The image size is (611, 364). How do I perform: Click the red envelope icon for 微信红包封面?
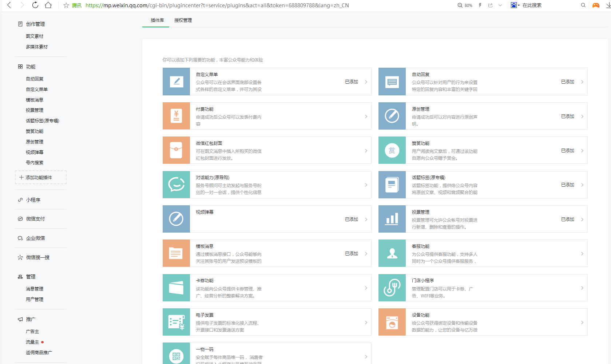[176, 150]
